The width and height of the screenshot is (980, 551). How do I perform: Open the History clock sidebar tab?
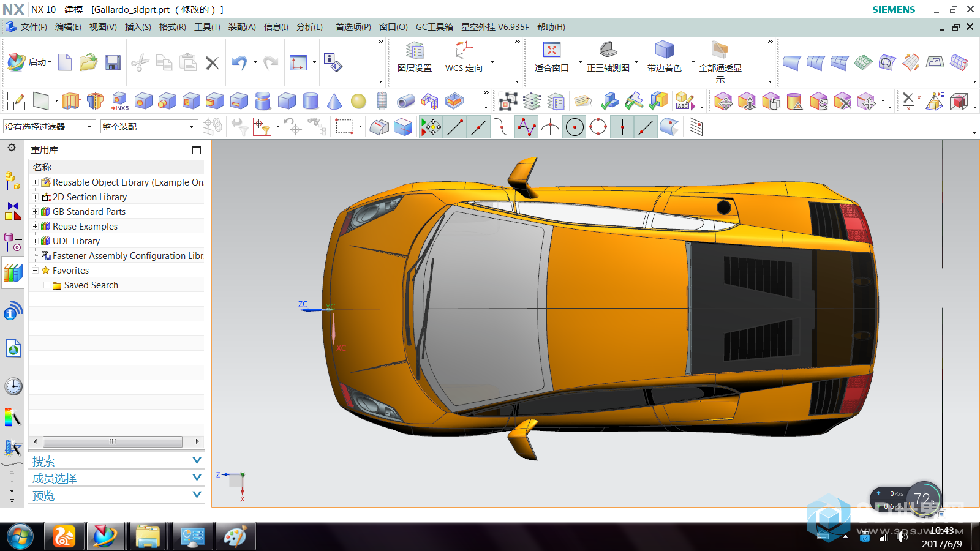click(x=13, y=386)
